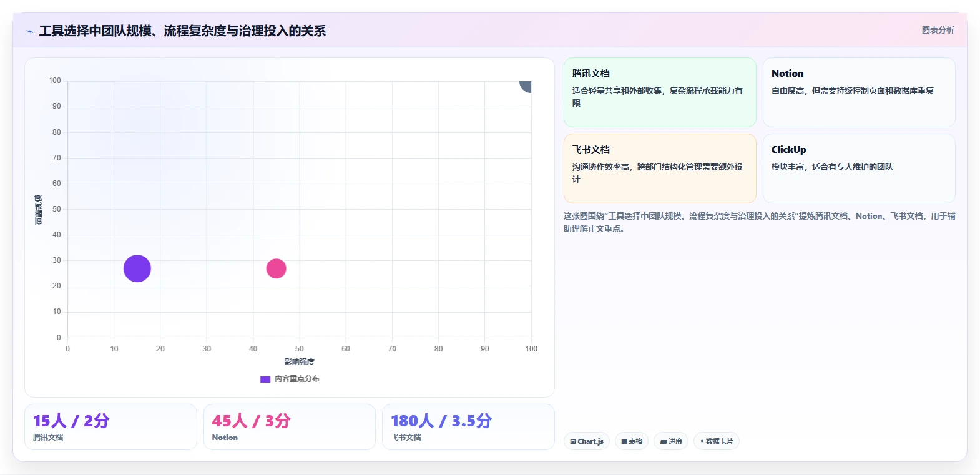This screenshot has width=980, height=475.
Task: Open the 飞书文档 summary card
Action: [x=660, y=169]
